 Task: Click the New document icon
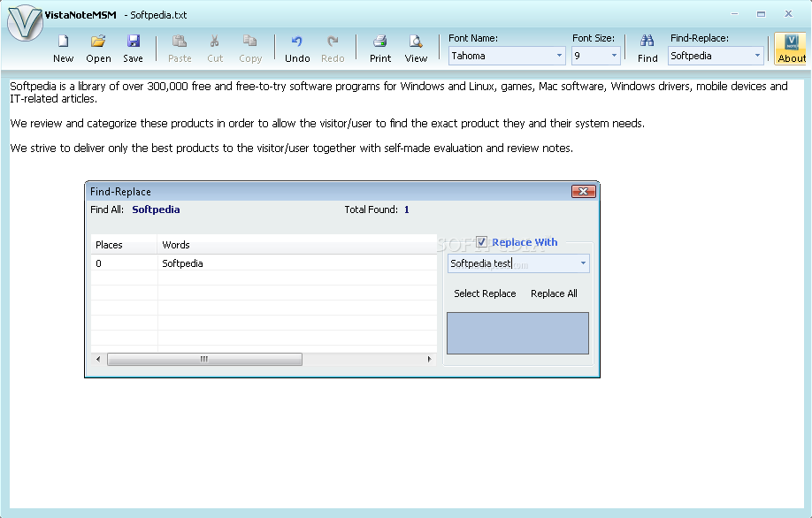pos(63,42)
